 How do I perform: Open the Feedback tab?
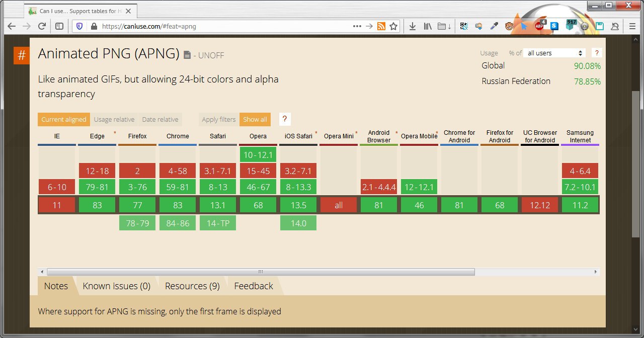[x=254, y=286]
